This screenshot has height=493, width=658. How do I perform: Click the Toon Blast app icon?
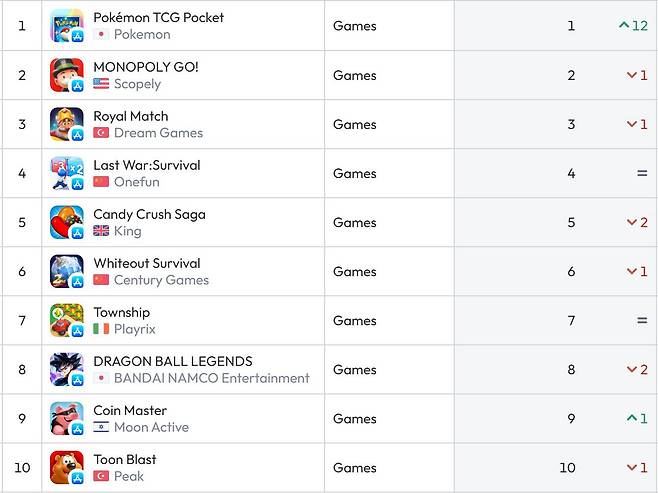click(x=67, y=467)
